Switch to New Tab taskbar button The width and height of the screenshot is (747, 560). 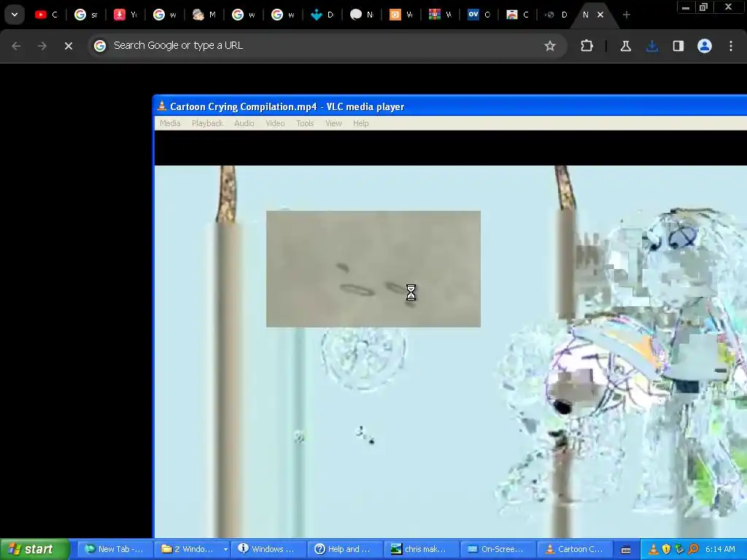[x=115, y=549]
